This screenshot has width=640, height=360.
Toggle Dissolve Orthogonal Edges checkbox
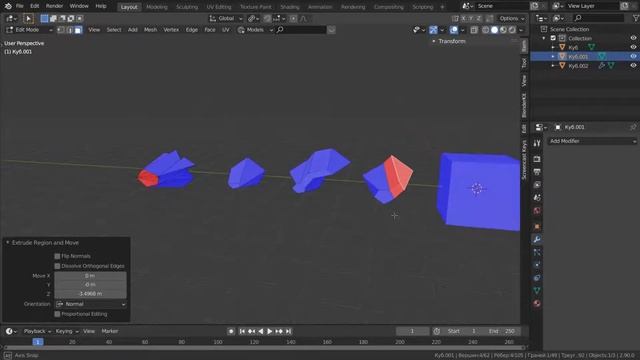[x=57, y=266]
